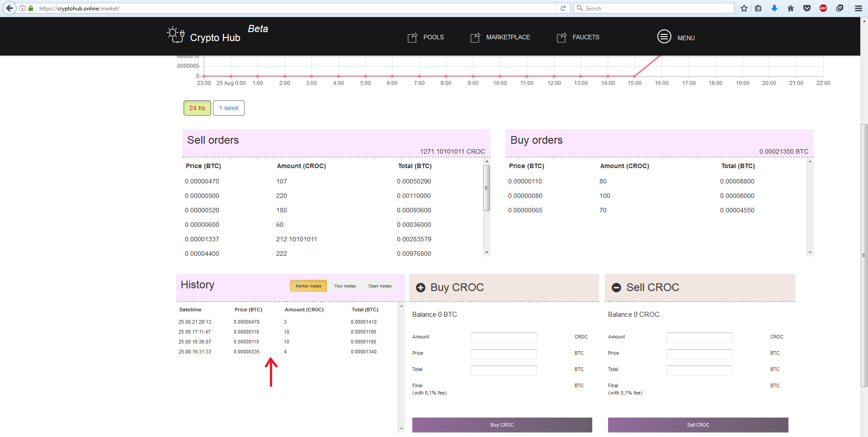Click history panel scrollbar down arrow
The height and width of the screenshot is (437, 868).
[x=401, y=429]
